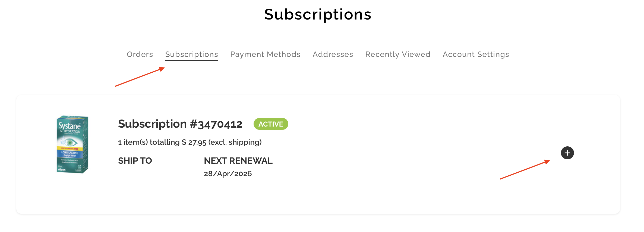Click the (excl. shipping) note
The height and width of the screenshot is (232, 644).
point(235,142)
